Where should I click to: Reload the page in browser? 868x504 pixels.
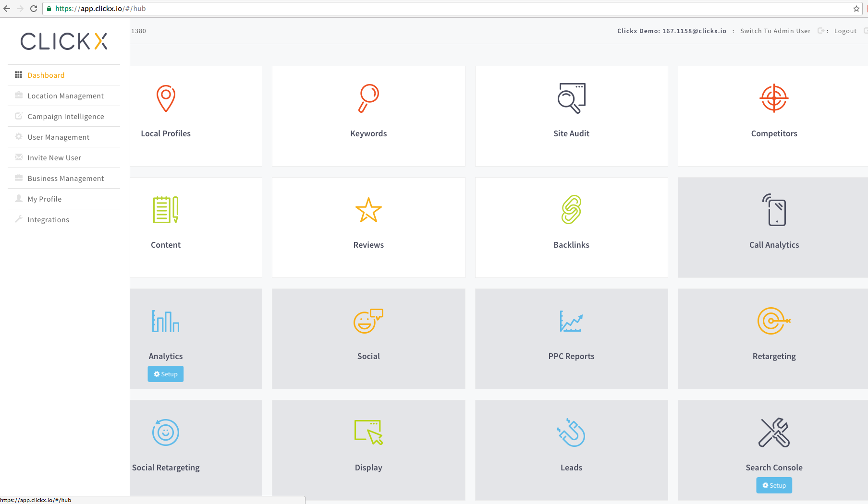pos(34,9)
